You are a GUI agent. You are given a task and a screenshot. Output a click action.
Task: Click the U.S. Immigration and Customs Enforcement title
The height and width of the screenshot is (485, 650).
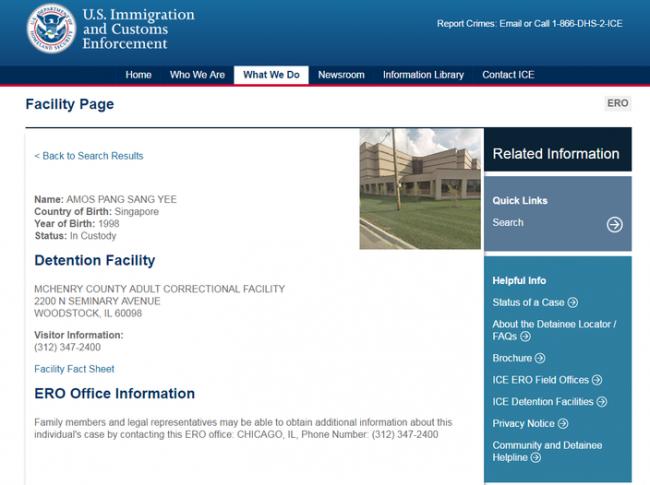click(138, 30)
